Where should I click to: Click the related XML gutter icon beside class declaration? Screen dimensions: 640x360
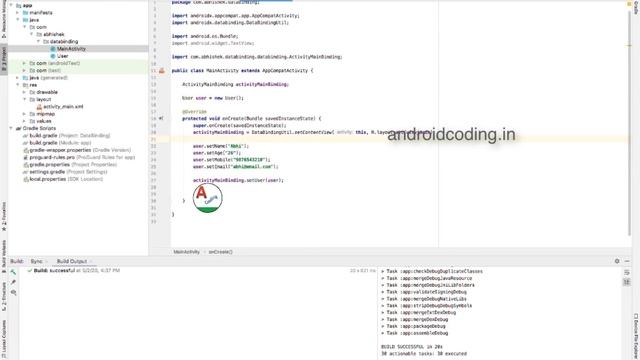162,71
